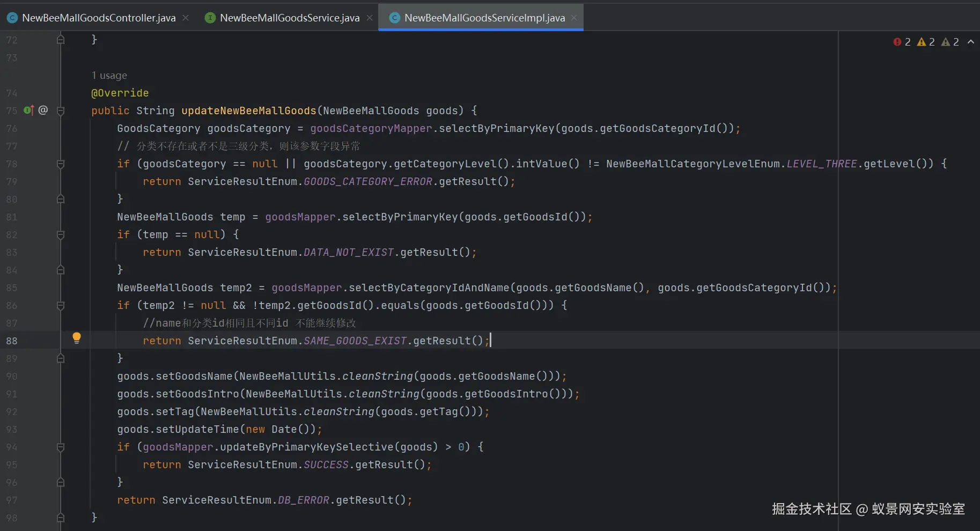This screenshot has height=531, width=980.
Task: Collapse the updateByPrimaryKeySelective if-block on line 94
Action: [61, 447]
